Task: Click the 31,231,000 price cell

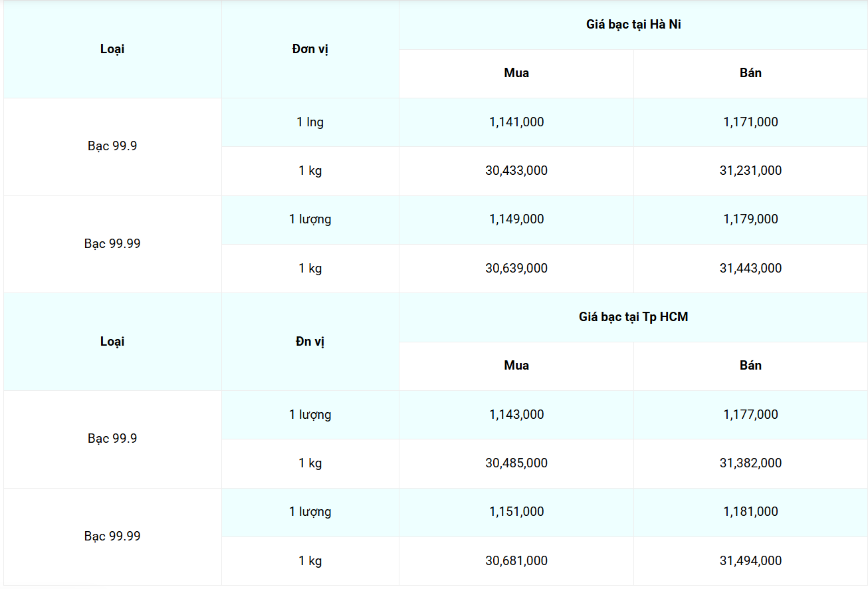Action: point(750,171)
